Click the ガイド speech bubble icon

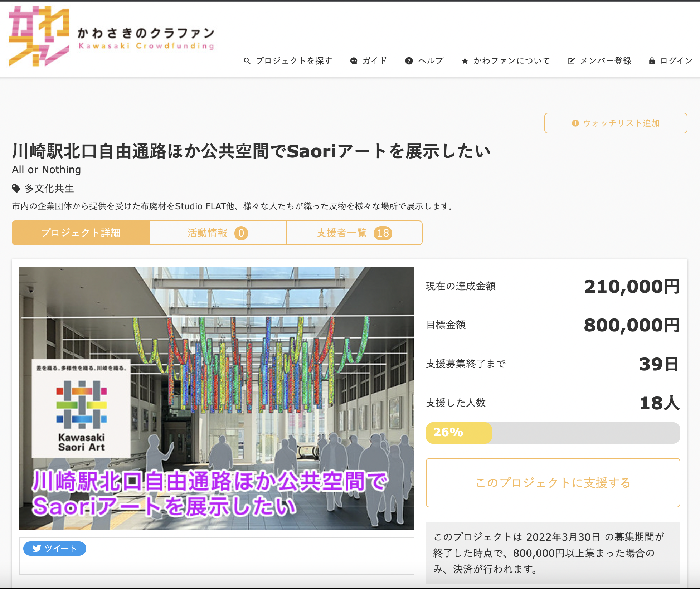tap(354, 61)
